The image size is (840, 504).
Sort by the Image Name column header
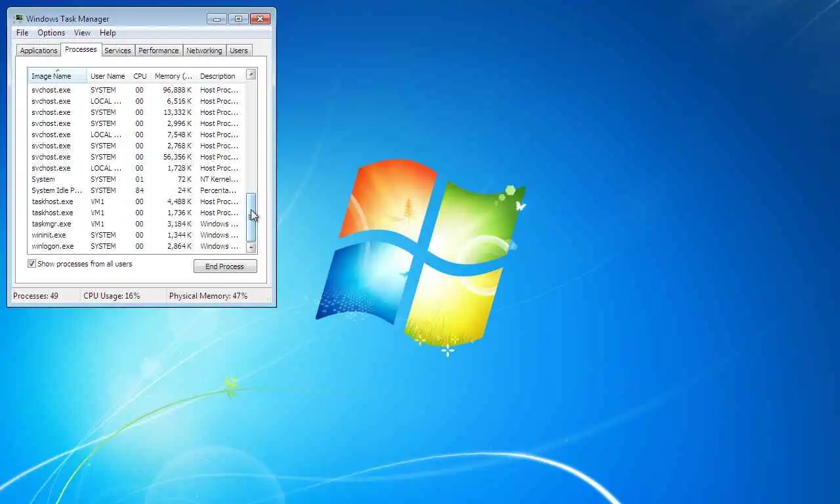click(57, 75)
